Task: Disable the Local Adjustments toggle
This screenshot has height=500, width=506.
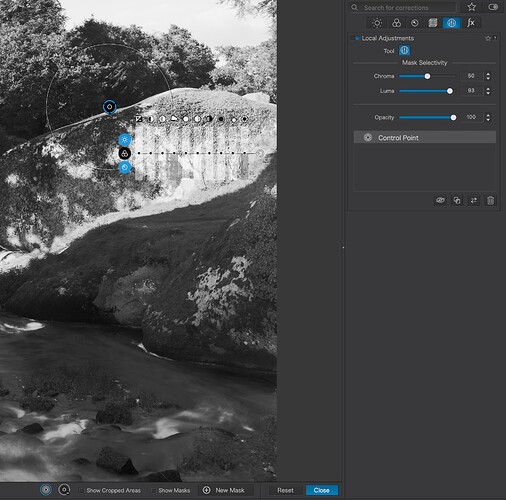Action: pyautogui.click(x=357, y=38)
